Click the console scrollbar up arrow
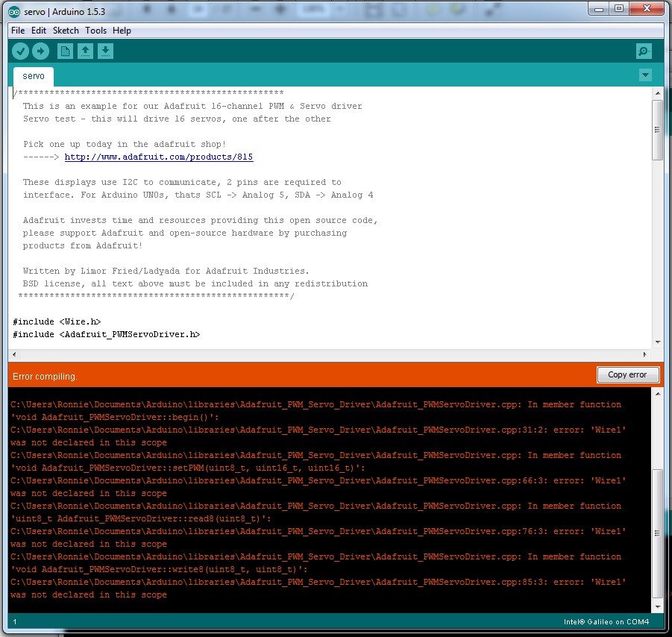 [x=657, y=394]
